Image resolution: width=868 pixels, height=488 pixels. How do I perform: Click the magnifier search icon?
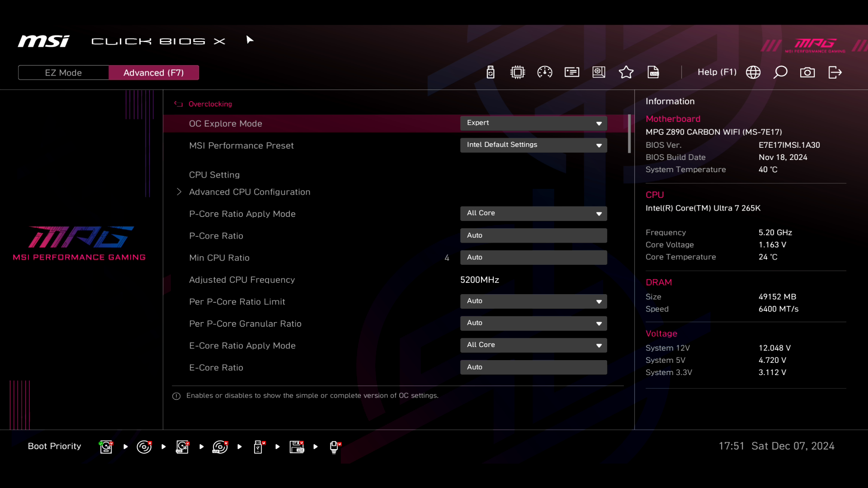click(x=780, y=72)
